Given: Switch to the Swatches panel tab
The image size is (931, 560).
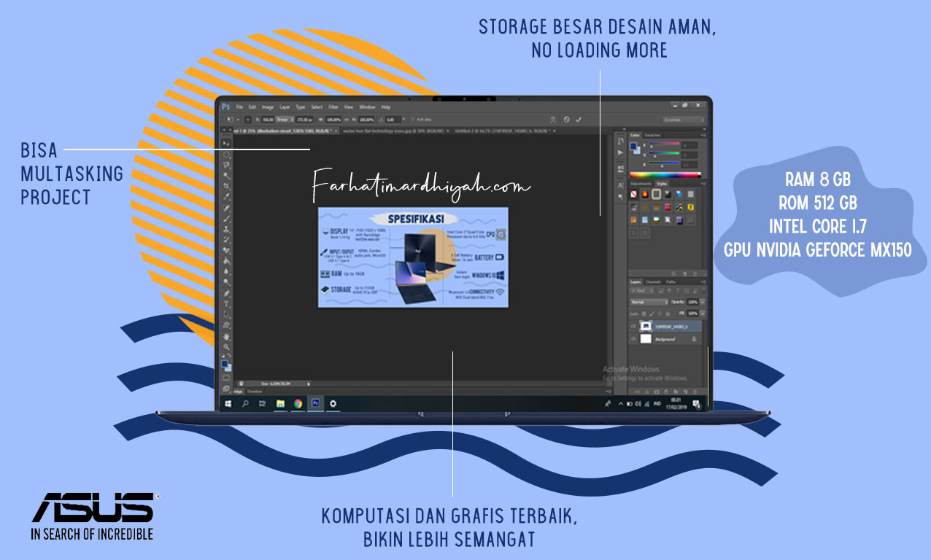Looking at the screenshot, I should coord(651,135).
